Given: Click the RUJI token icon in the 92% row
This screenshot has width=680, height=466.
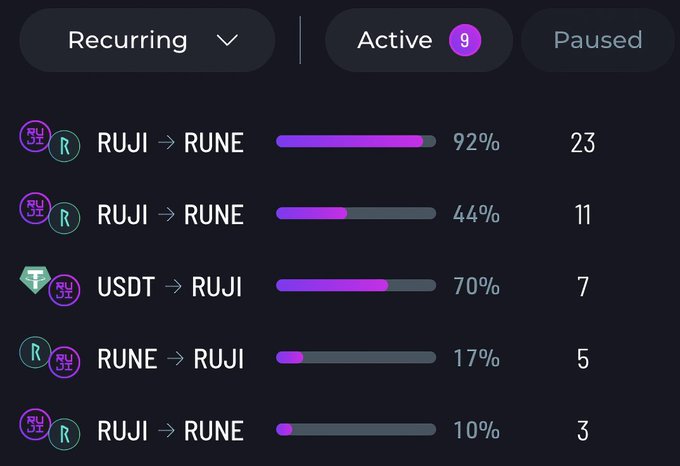Looking at the screenshot, I should 35,136.
